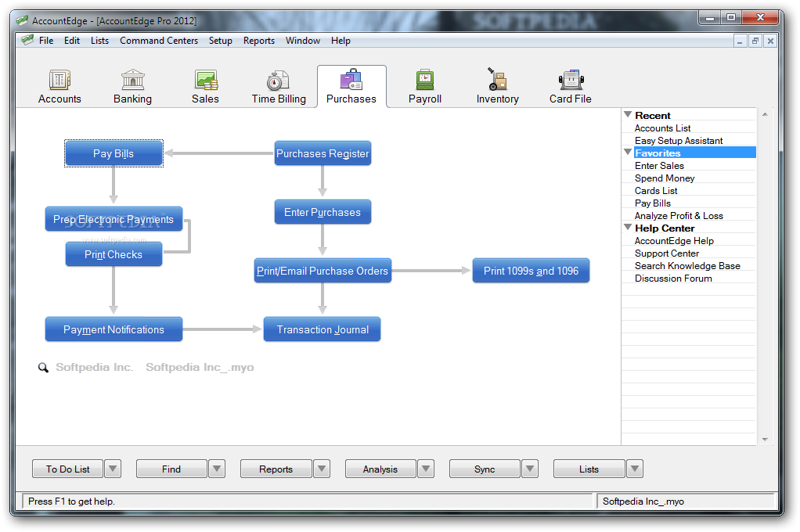Click the bottom Lists button
The image size is (800, 532).
pyautogui.click(x=589, y=469)
